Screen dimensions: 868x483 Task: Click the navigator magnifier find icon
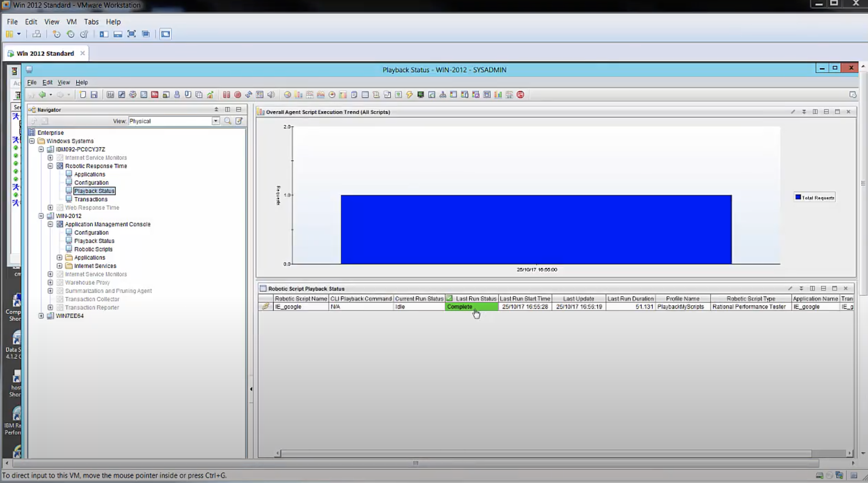pos(228,121)
